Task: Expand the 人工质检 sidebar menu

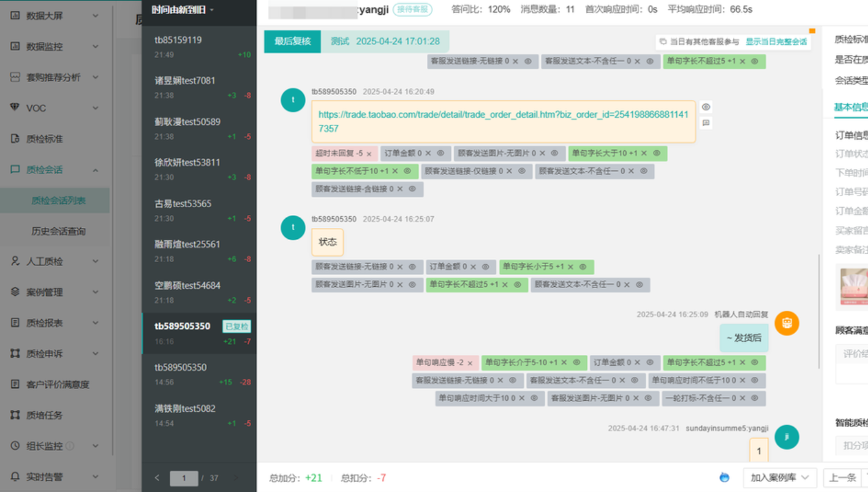Action: [x=54, y=262]
